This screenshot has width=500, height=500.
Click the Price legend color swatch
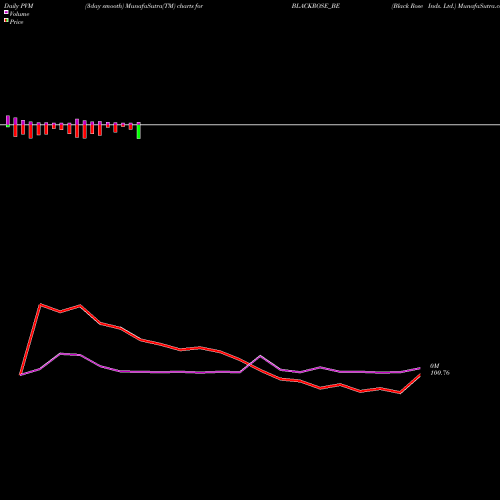[x=6, y=21]
